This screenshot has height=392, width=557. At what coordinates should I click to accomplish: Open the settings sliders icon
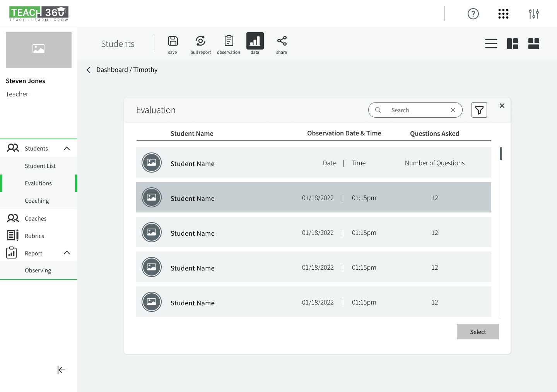pyautogui.click(x=534, y=14)
